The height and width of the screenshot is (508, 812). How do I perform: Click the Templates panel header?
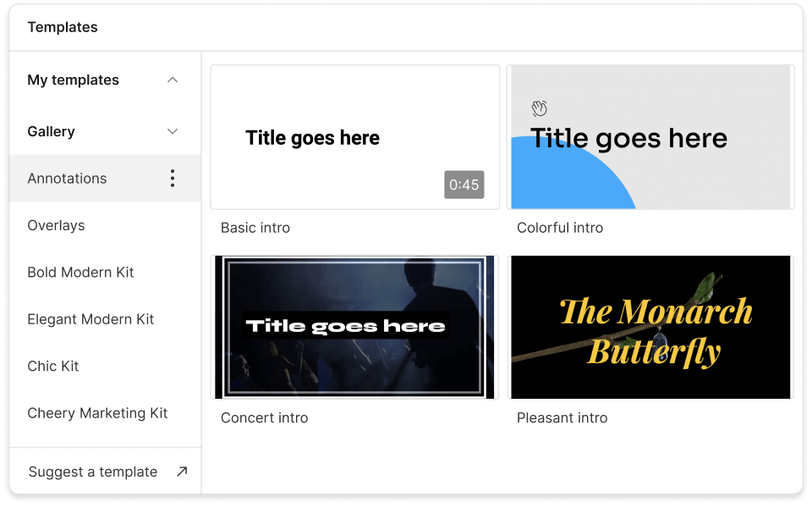[63, 26]
